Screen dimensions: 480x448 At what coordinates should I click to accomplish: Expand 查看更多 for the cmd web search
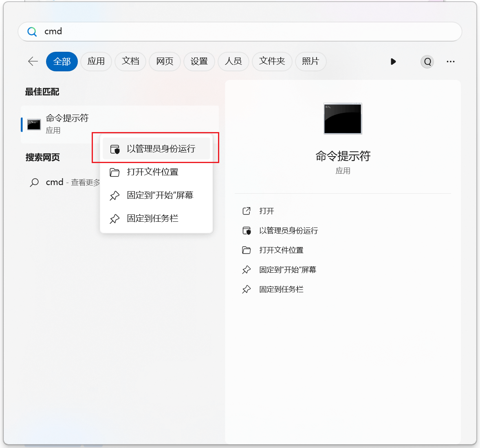[x=86, y=182]
